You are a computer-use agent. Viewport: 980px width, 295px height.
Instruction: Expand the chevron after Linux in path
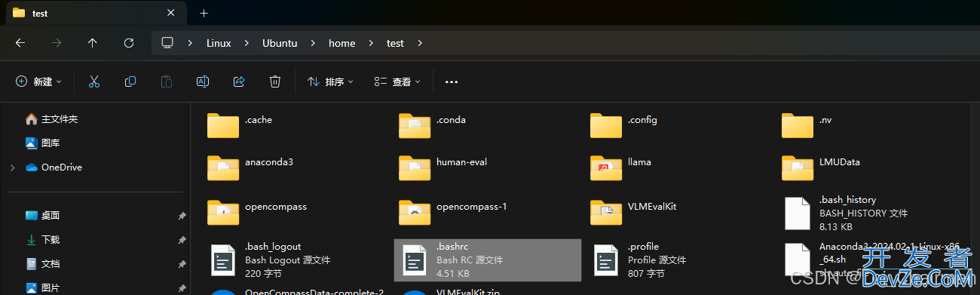pos(247,43)
